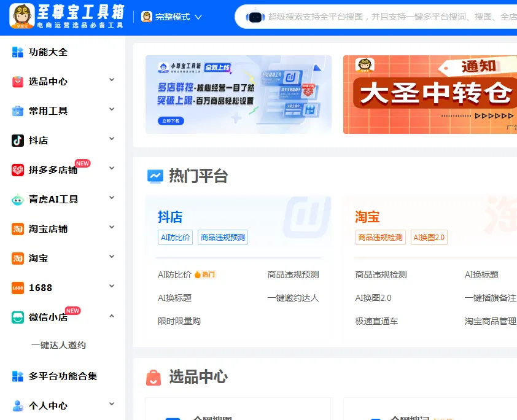Open 多平台功能合集 menu item
Viewport: 517px width, 420px height.
63,376
